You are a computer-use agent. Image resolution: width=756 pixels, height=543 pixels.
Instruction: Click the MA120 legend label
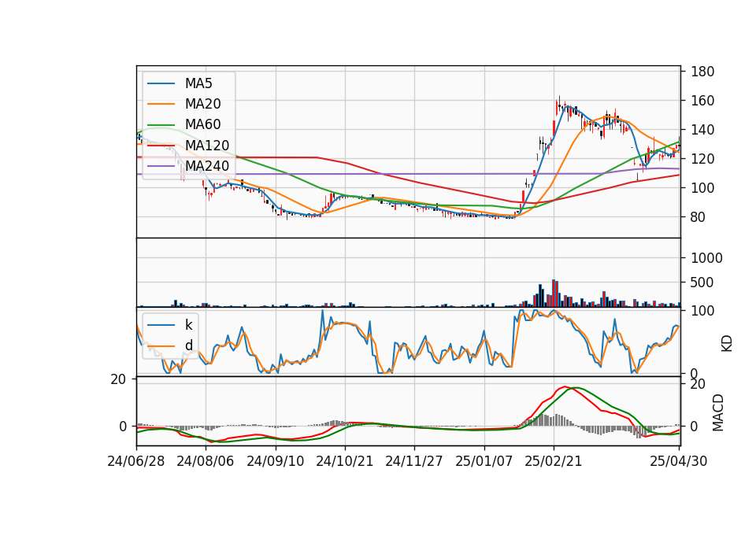[207, 145]
